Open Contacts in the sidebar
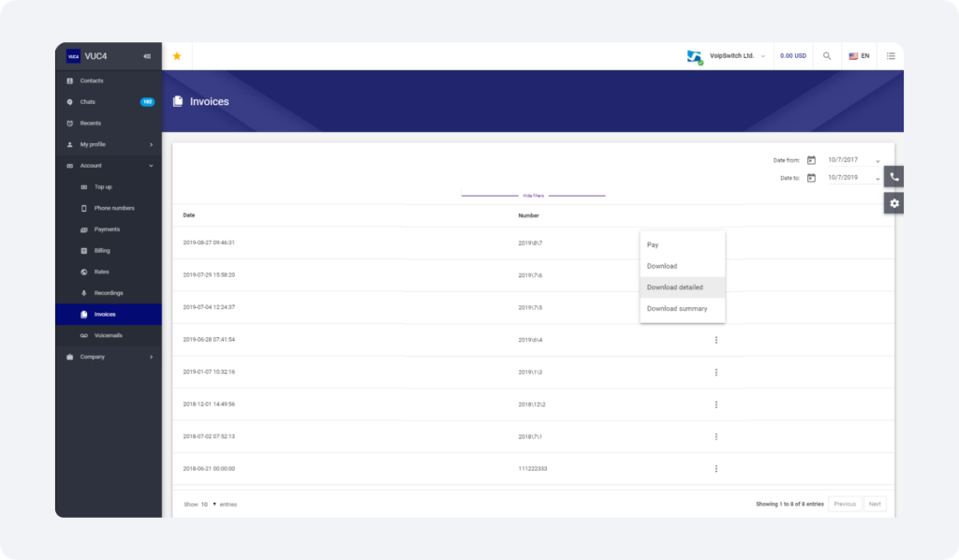Image resolution: width=959 pixels, height=560 pixels. pyautogui.click(x=109, y=81)
